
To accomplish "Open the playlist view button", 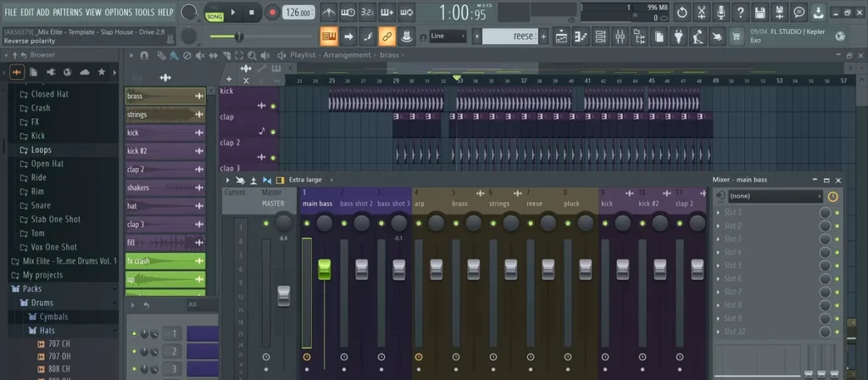I will coord(561,36).
